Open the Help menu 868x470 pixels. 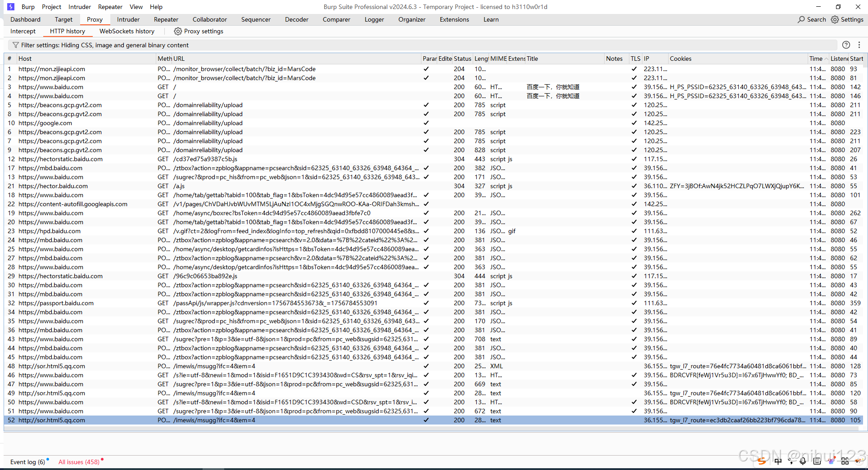tap(156, 7)
